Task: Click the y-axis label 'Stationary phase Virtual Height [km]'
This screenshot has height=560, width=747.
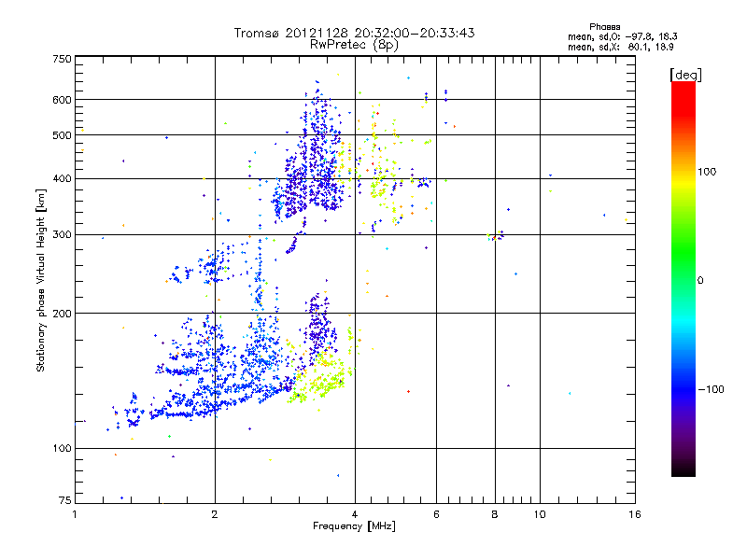Action: pos(40,281)
